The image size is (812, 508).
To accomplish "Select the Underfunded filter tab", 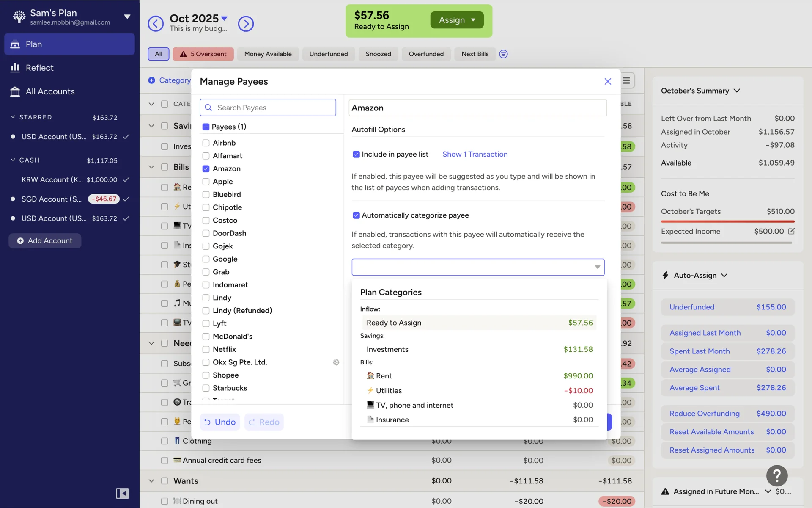I will 328,54.
